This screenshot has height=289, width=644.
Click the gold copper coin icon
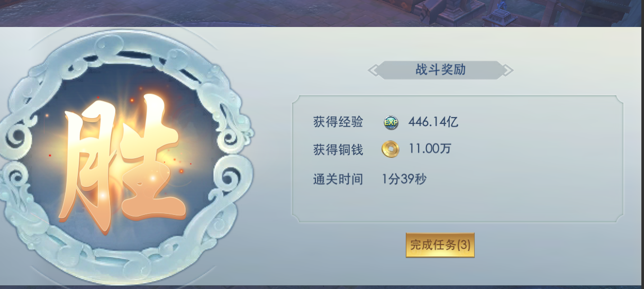[x=391, y=149]
